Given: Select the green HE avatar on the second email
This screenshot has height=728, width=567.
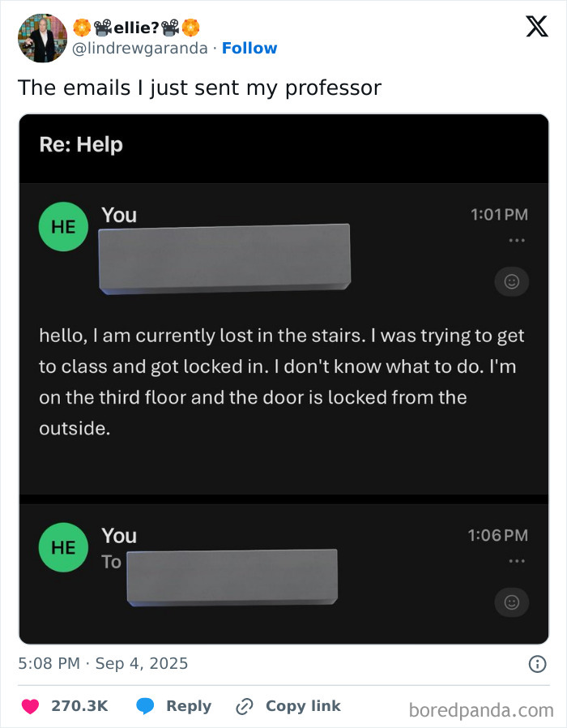Looking at the screenshot, I should pos(63,547).
